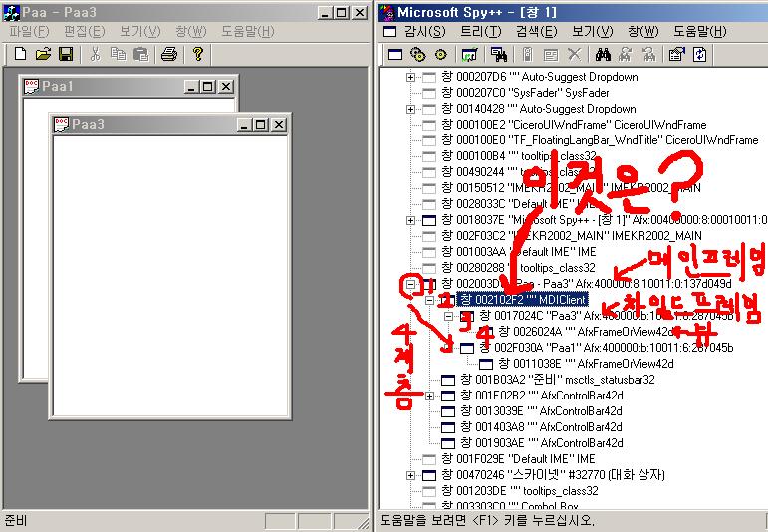
Task: Click Save floppy icon in Paa toolbar
Action: pyautogui.click(x=66, y=54)
